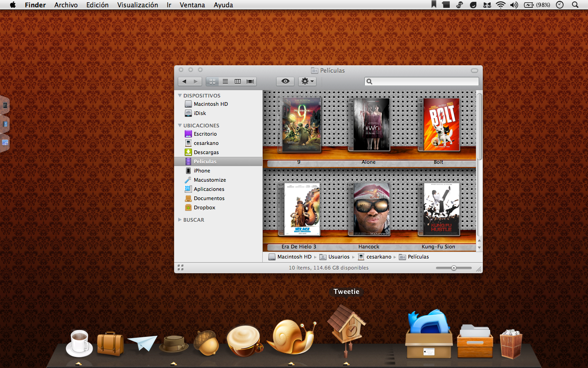Image resolution: width=588 pixels, height=368 pixels.
Task: Go back with the left arrow
Action: (184, 81)
